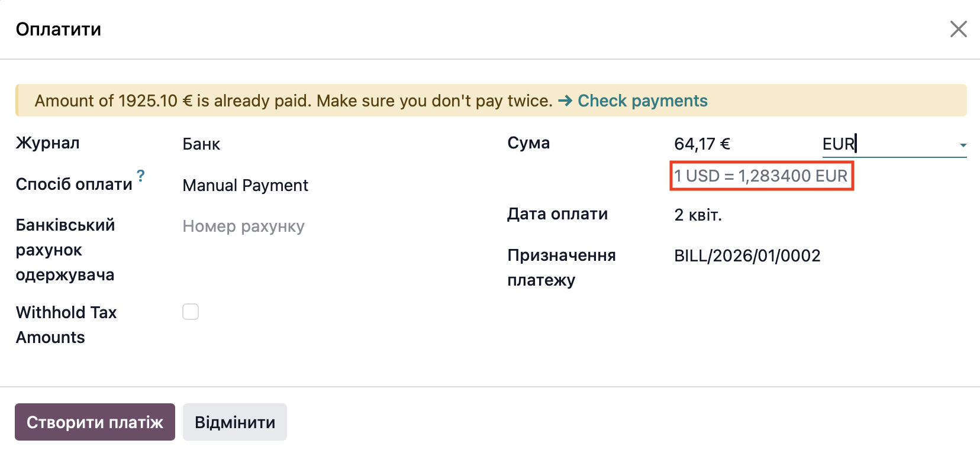This screenshot has height=453, width=980.
Task: Open the Check payments link
Action: pos(642,101)
